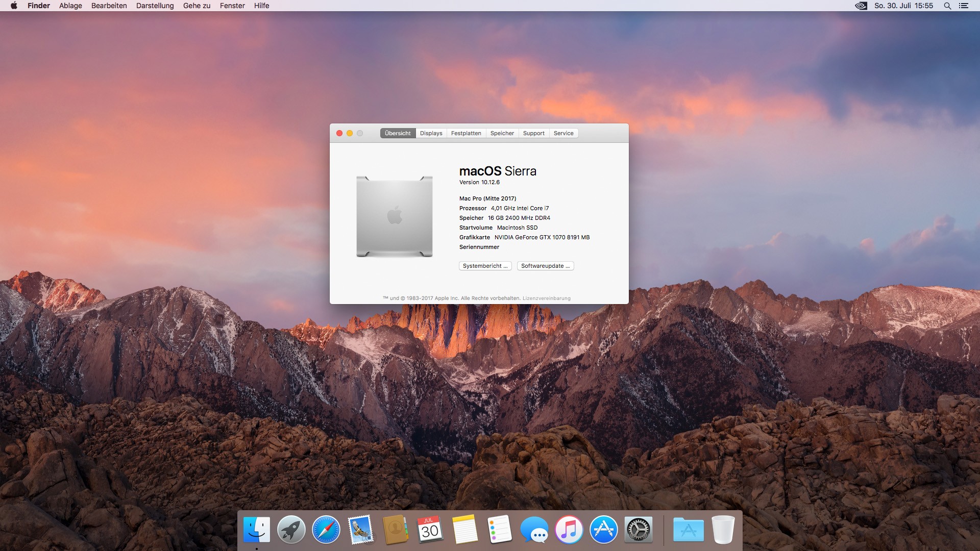
Task: Open the Darstellung menu
Action: pos(155,6)
